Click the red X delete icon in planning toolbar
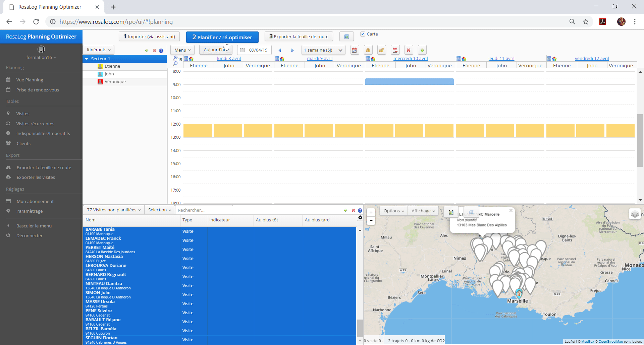The image size is (644, 345). point(408,50)
